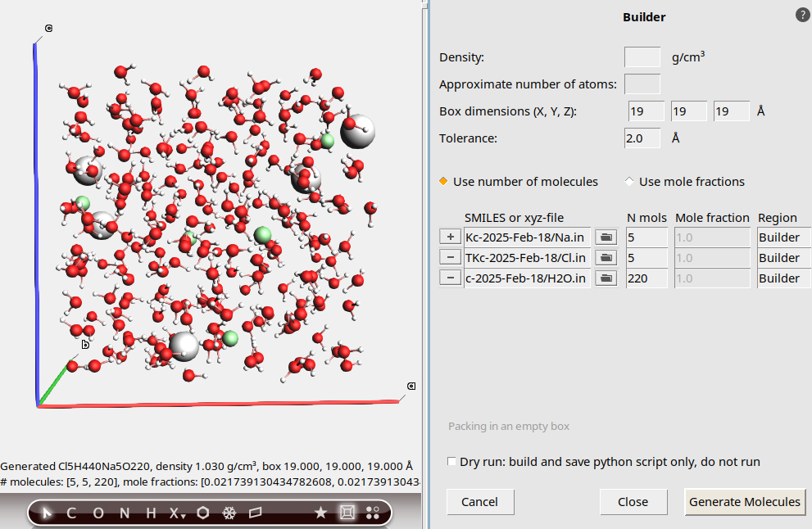Click the Cancel button
The image size is (812, 529).
pos(479,502)
